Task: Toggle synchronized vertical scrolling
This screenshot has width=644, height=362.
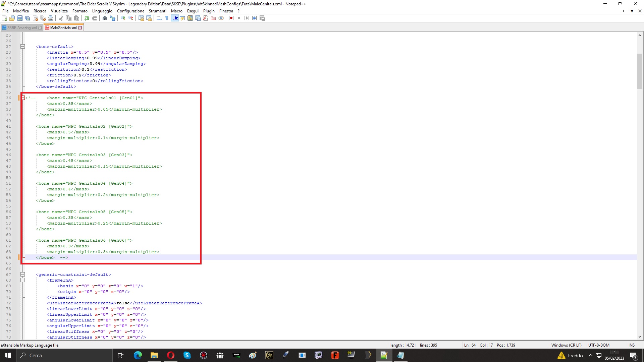Action: 141,18
